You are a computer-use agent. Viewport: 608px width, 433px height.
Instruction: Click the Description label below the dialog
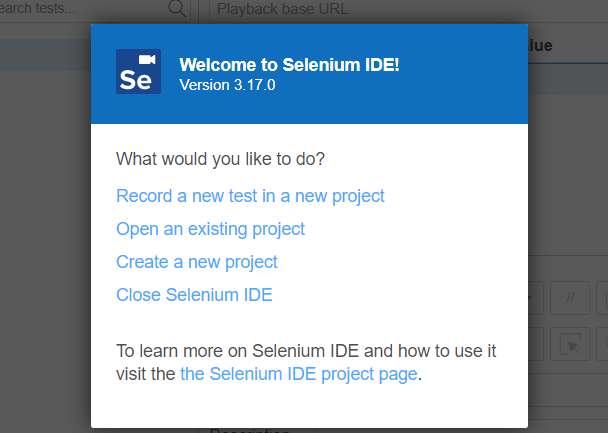tap(250, 431)
